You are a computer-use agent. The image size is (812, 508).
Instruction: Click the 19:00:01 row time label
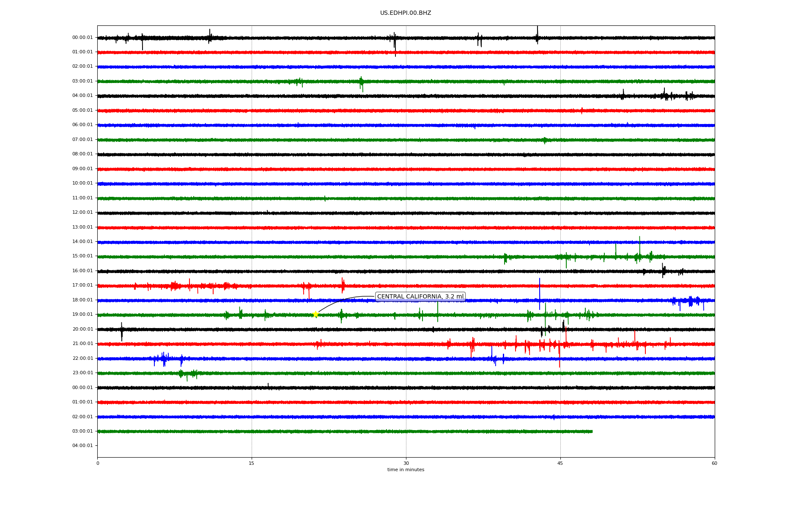click(x=82, y=315)
